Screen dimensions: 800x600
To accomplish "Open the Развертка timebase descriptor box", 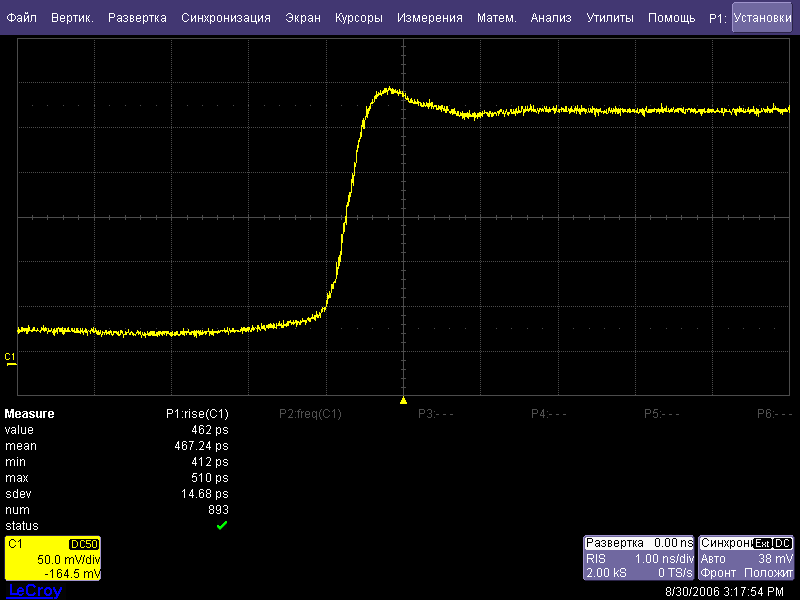I will [639, 559].
